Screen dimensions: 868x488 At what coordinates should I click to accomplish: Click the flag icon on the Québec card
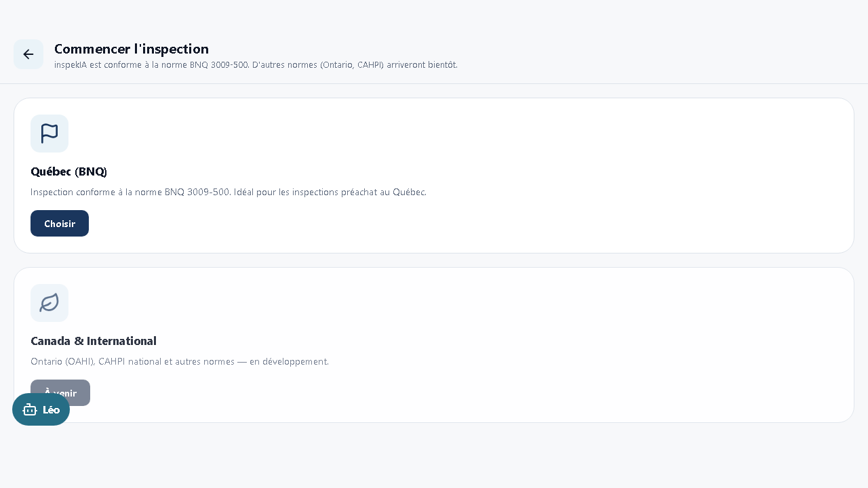[x=50, y=134]
